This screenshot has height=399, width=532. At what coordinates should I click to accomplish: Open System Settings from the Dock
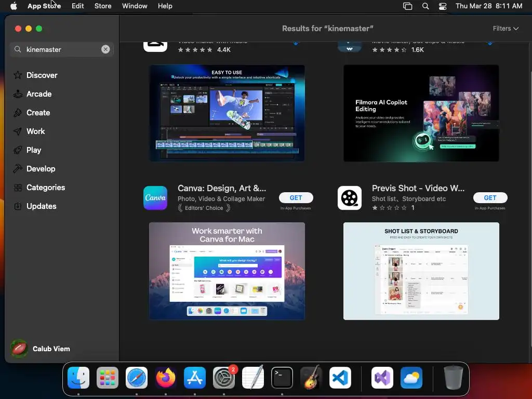(224, 378)
